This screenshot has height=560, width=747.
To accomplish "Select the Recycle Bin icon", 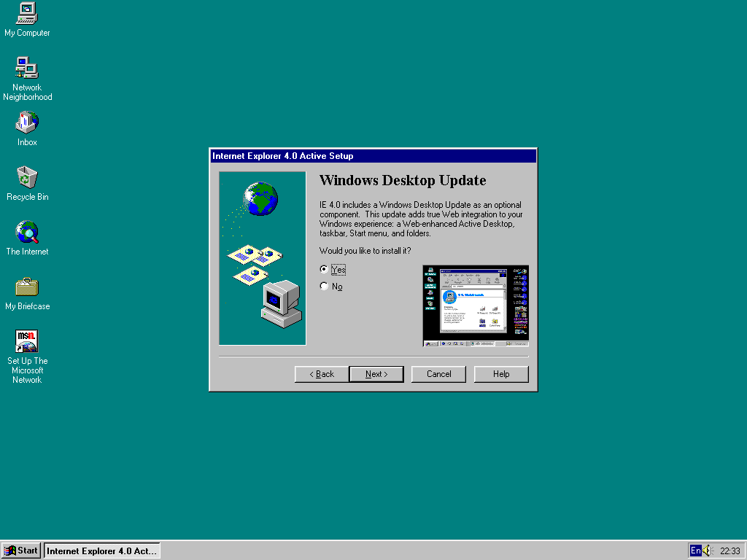I will (27, 177).
